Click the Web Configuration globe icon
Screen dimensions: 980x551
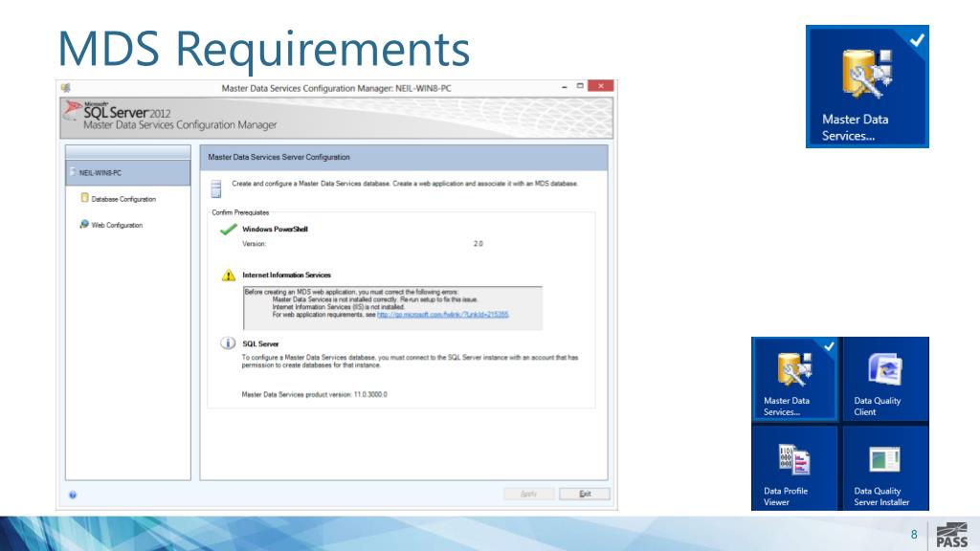pyautogui.click(x=84, y=224)
